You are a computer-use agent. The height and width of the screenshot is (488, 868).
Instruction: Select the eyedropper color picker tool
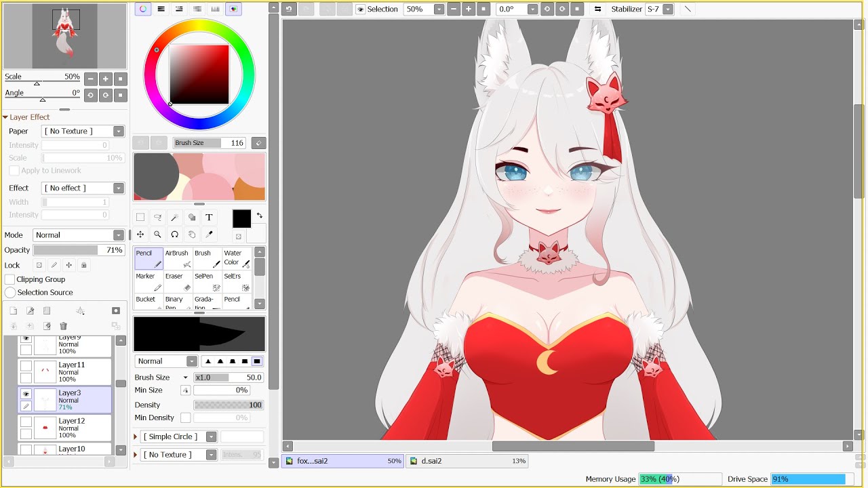[x=209, y=235]
